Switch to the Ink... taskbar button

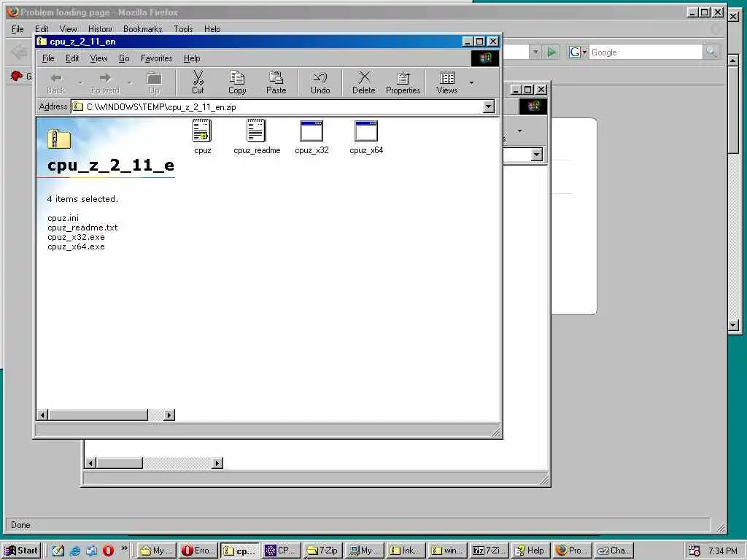(x=406, y=551)
